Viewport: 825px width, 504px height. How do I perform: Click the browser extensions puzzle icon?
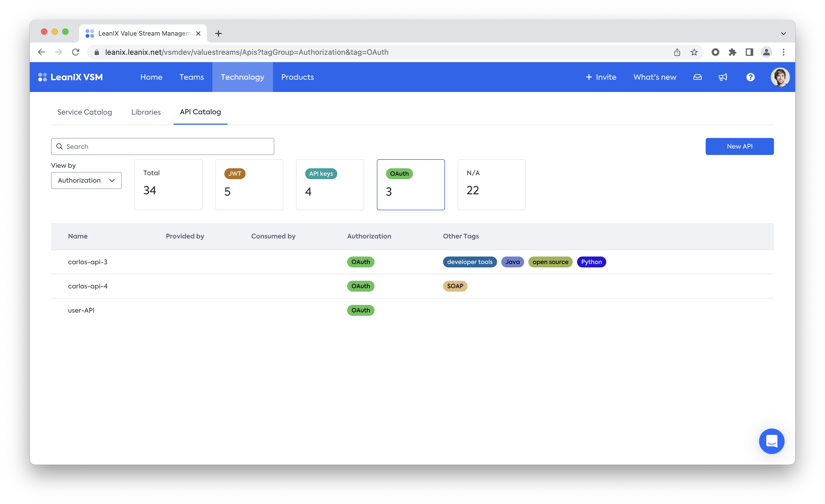pyautogui.click(x=732, y=52)
